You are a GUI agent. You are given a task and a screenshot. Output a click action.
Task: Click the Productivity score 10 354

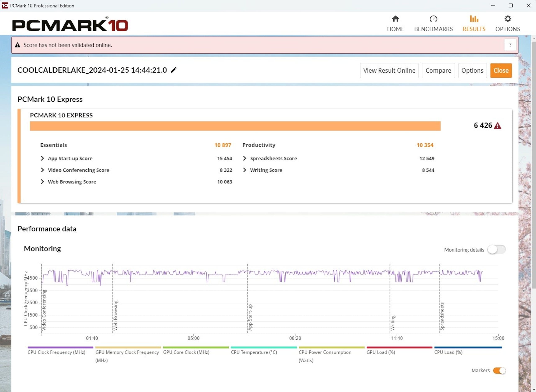coord(425,145)
